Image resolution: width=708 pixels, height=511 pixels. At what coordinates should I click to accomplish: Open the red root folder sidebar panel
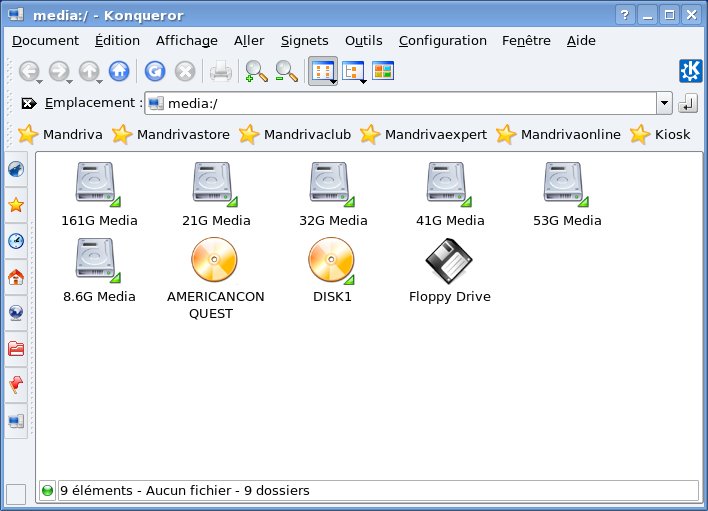click(x=16, y=348)
